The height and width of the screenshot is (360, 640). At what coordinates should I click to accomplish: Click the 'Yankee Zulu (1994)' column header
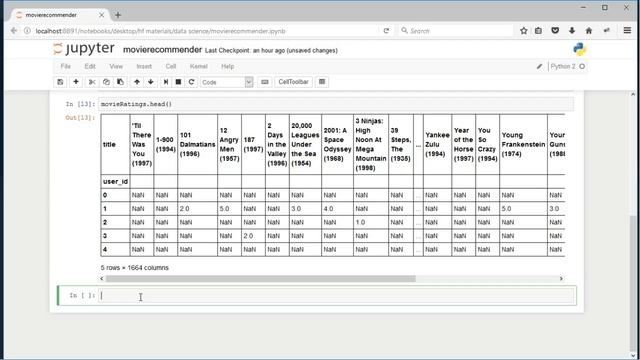(437, 144)
